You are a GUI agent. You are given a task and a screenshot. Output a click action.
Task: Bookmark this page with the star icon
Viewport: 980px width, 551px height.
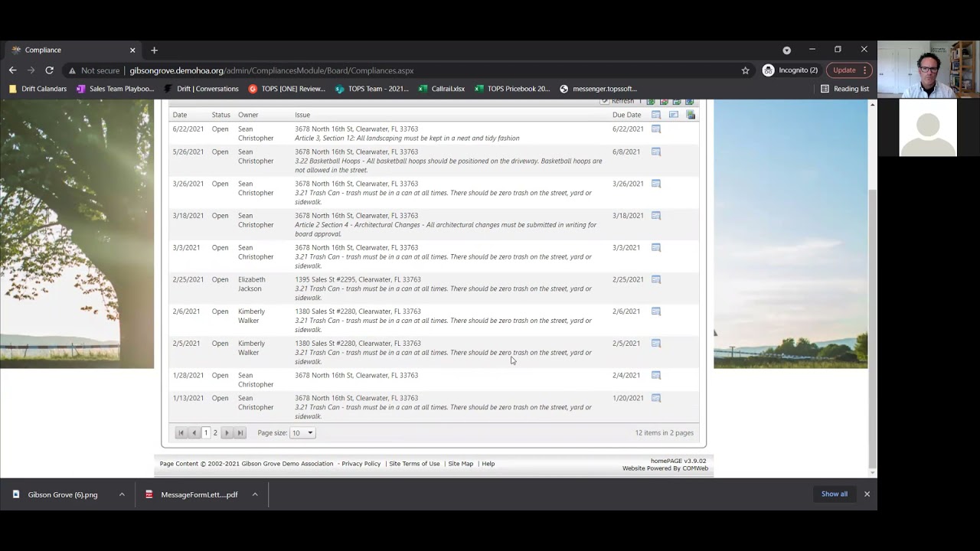tap(745, 70)
